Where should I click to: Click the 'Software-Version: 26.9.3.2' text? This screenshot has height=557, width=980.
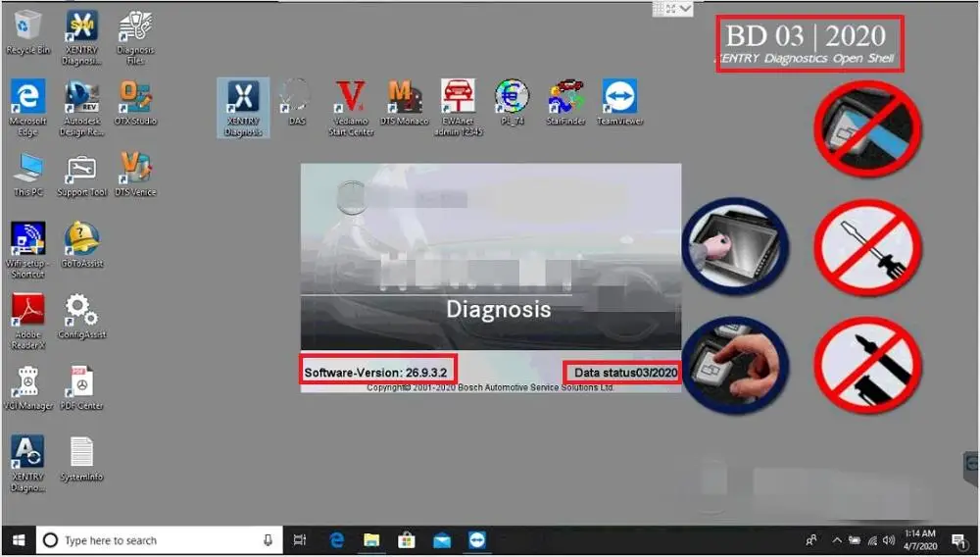pos(375,374)
